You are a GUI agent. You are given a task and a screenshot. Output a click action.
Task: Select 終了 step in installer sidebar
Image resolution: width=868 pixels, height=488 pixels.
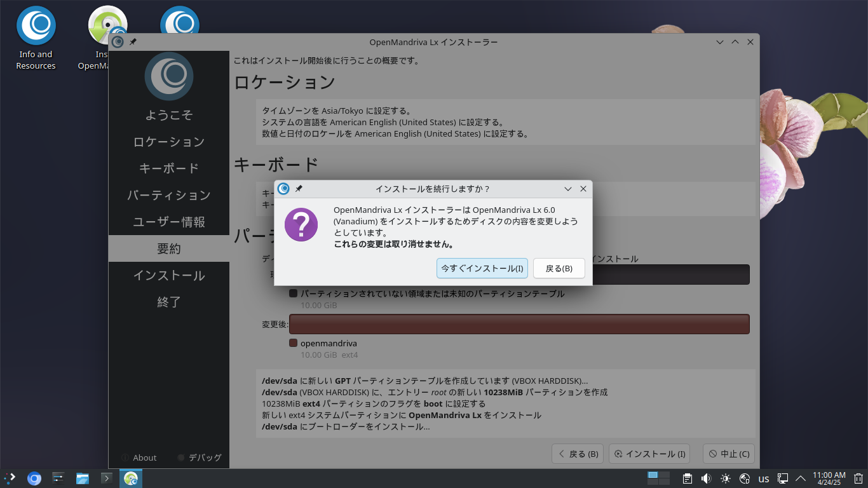coord(169,302)
